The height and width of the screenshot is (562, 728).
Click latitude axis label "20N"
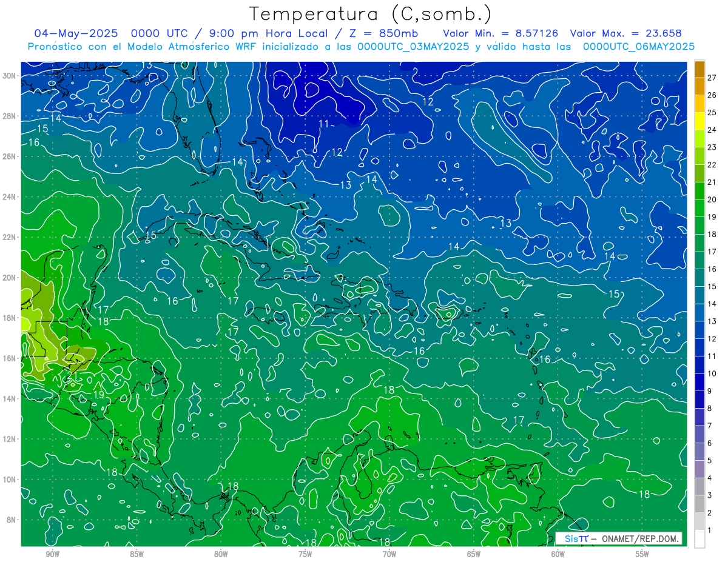(9, 278)
